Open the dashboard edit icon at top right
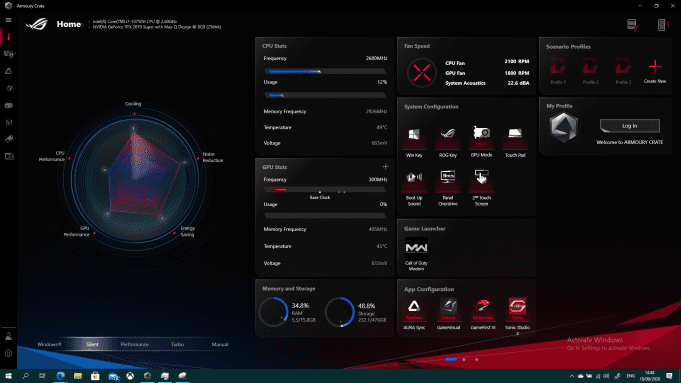The height and width of the screenshot is (383, 681). pos(632,25)
